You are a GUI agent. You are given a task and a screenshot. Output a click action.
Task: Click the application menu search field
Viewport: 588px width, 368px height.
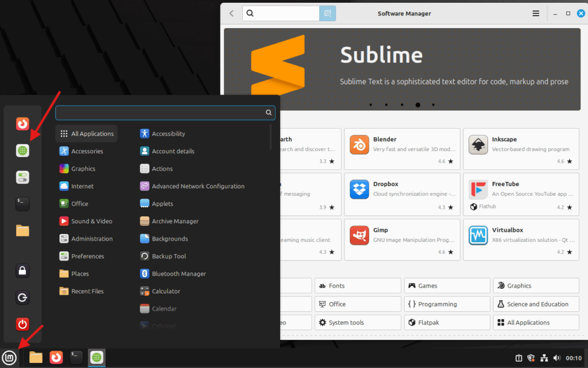pos(165,113)
